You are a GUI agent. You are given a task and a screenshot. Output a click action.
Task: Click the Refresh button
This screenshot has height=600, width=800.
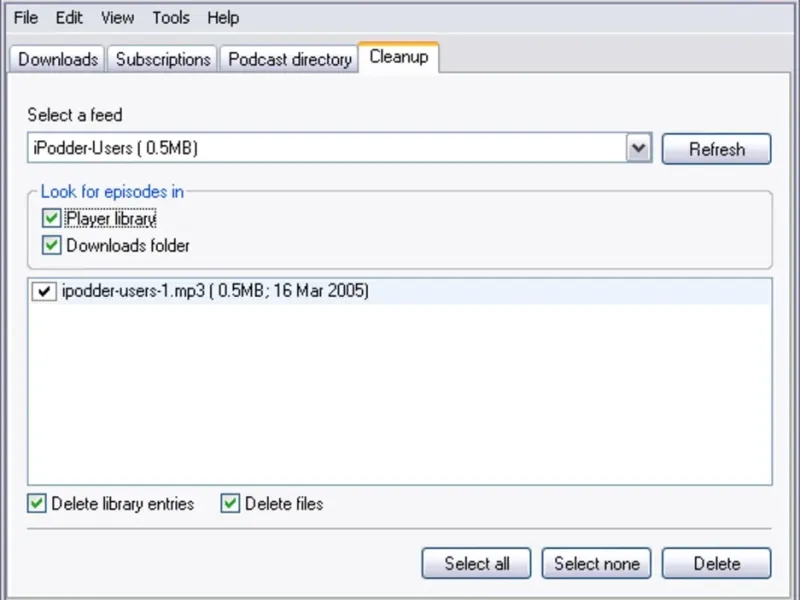click(716, 149)
